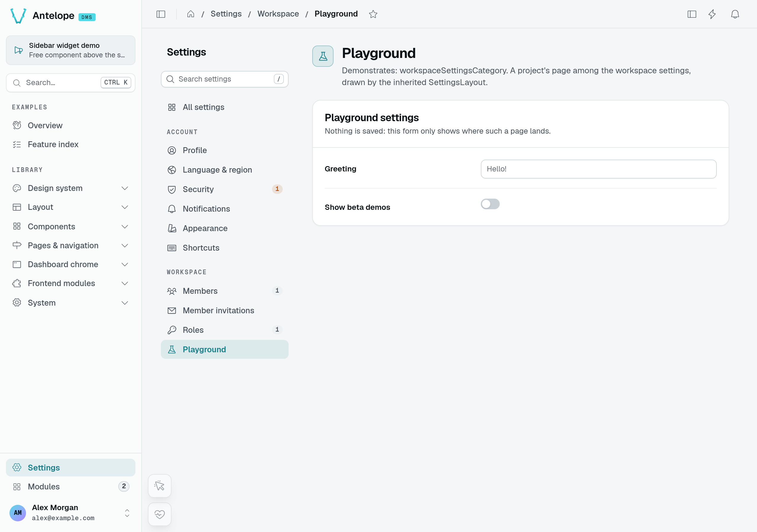The height and width of the screenshot is (532, 757).
Task: Open quick actions lightning bolt icon
Action: coord(712,14)
